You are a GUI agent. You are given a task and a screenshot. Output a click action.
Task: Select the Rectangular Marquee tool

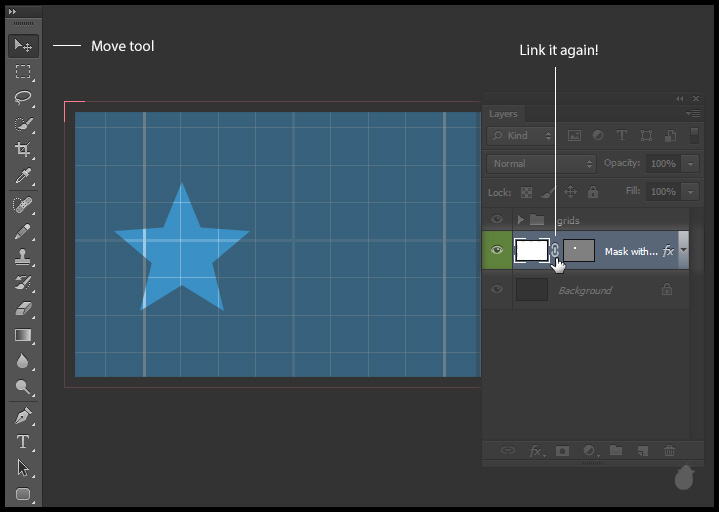pyautogui.click(x=23, y=72)
